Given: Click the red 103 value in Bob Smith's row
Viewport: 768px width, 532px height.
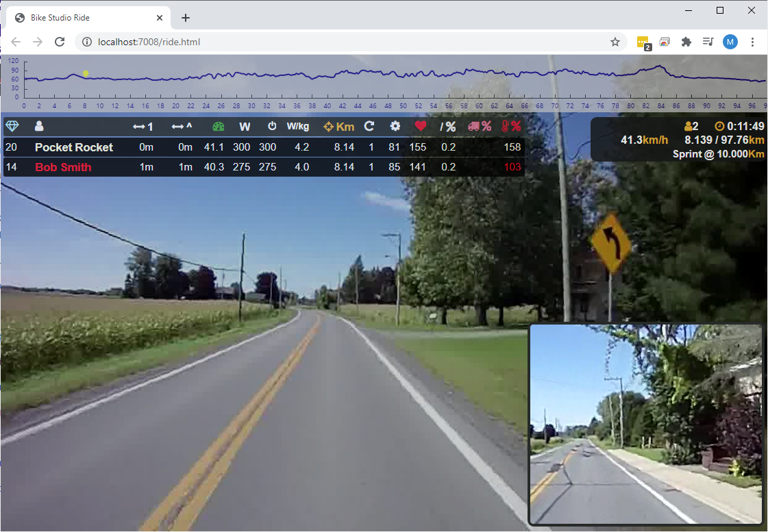Looking at the screenshot, I should 512,167.
